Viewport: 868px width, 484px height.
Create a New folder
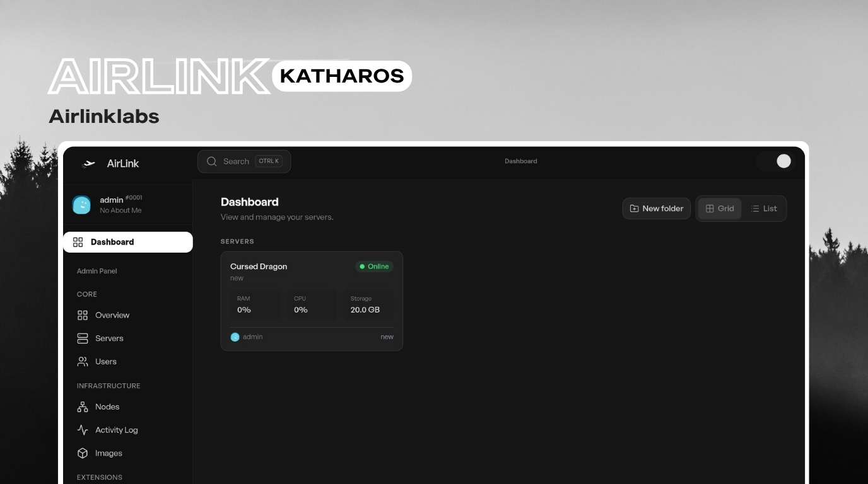pyautogui.click(x=657, y=209)
